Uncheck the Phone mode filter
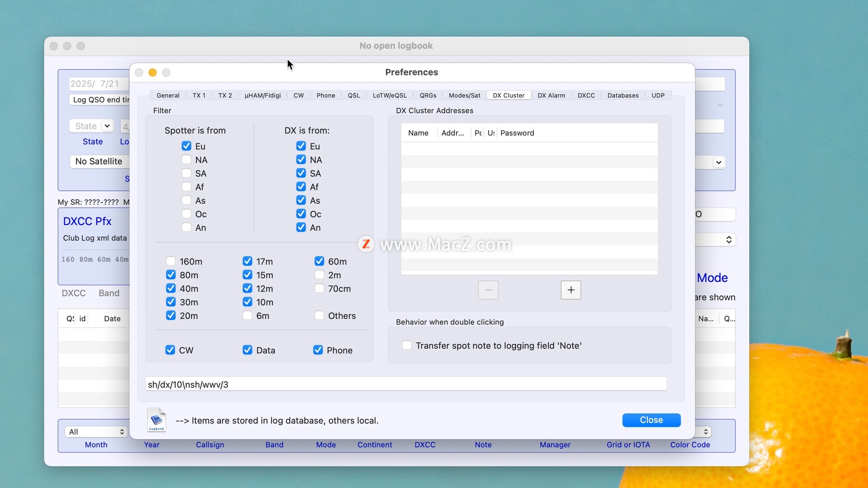This screenshot has height=488, width=868. tap(318, 350)
